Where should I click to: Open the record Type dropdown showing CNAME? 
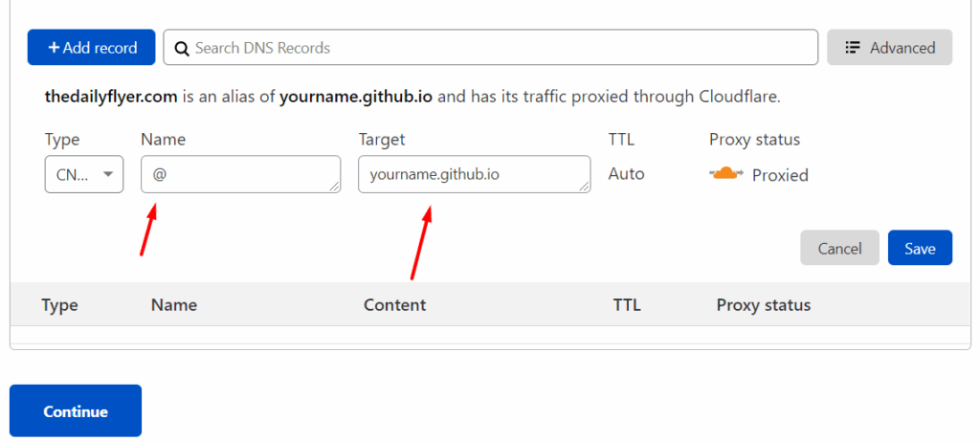(x=84, y=174)
